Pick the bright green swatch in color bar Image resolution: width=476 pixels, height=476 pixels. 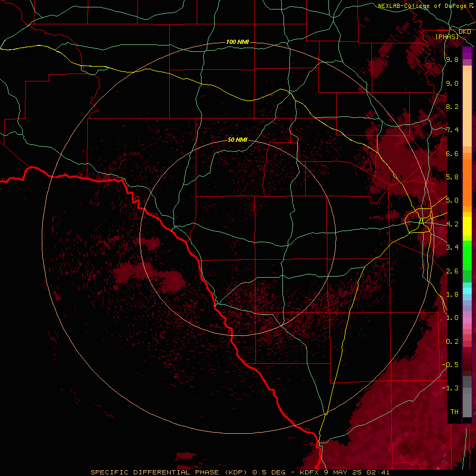pyautogui.click(x=467, y=255)
